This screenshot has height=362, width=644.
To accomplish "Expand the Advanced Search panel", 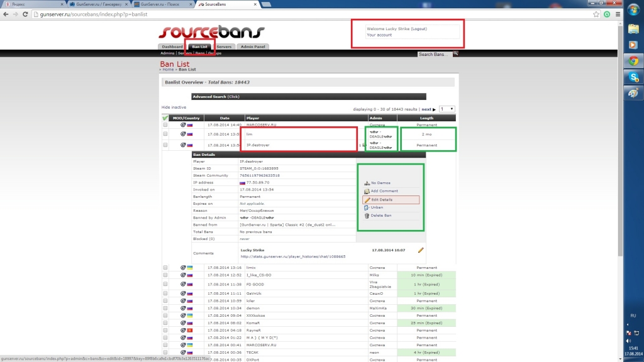I will [216, 97].
